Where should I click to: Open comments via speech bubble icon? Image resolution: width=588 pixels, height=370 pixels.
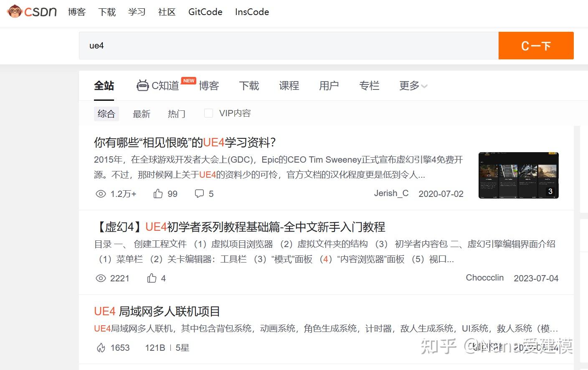click(200, 193)
